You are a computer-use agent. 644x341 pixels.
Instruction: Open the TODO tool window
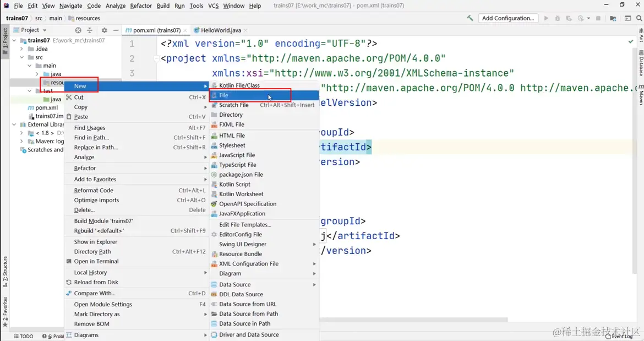(24, 336)
